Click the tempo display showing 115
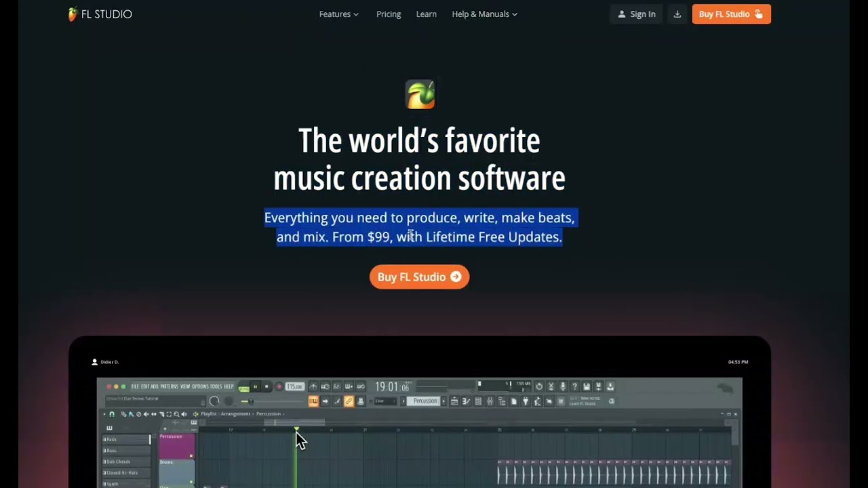Image resolution: width=868 pixels, height=488 pixels. (x=295, y=386)
